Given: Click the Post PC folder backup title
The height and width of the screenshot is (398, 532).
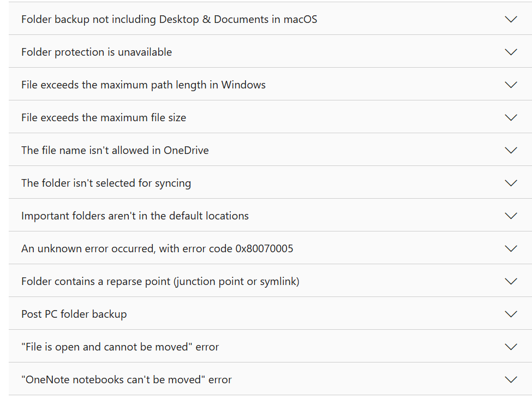Looking at the screenshot, I should pos(74,313).
